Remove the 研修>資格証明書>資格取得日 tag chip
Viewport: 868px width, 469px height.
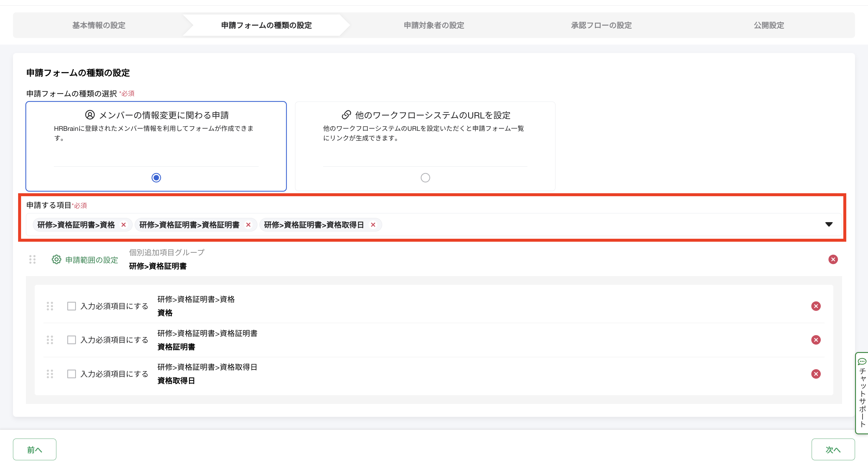coord(373,225)
